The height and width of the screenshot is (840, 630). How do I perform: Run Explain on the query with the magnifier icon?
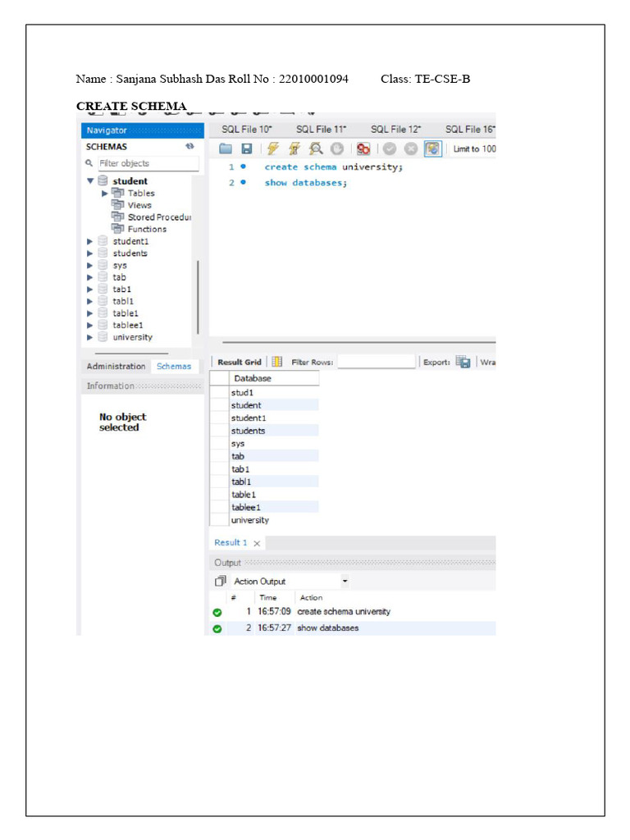pos(316,148)
